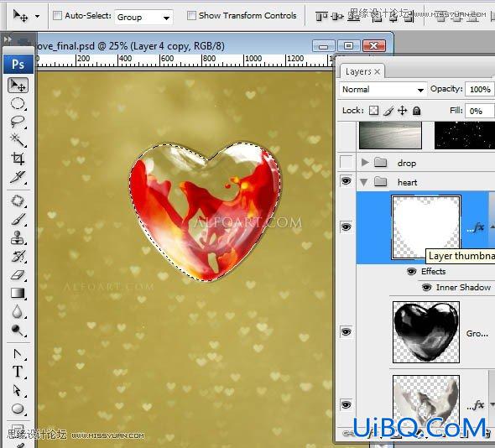Select the Crop tool
The width and height of the screenshot is (495, 448).
[x=18, y=159]
